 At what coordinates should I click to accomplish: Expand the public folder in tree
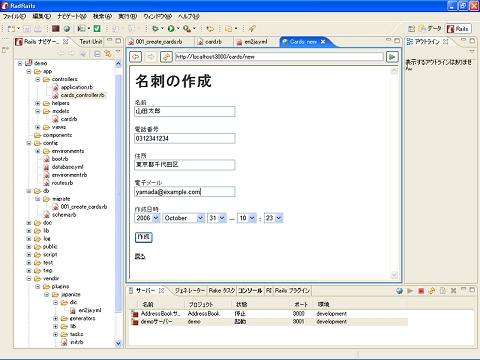click(29, 247)
